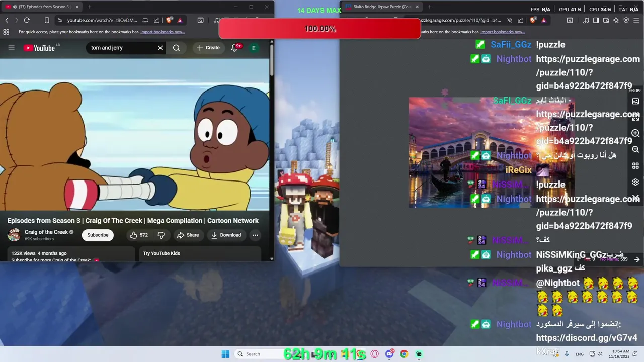Open Leo AI sparkle icon in puzzle window
The image size is (644, 362).
(x=616, y=20)
